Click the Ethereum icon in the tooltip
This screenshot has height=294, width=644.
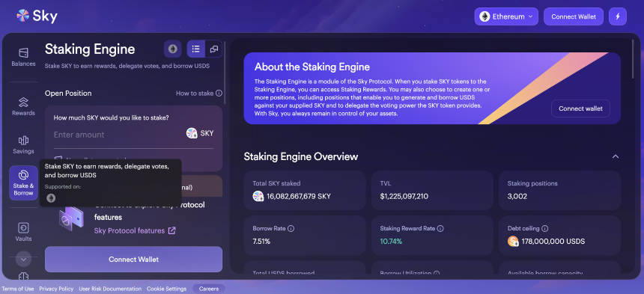pos(51,198)
